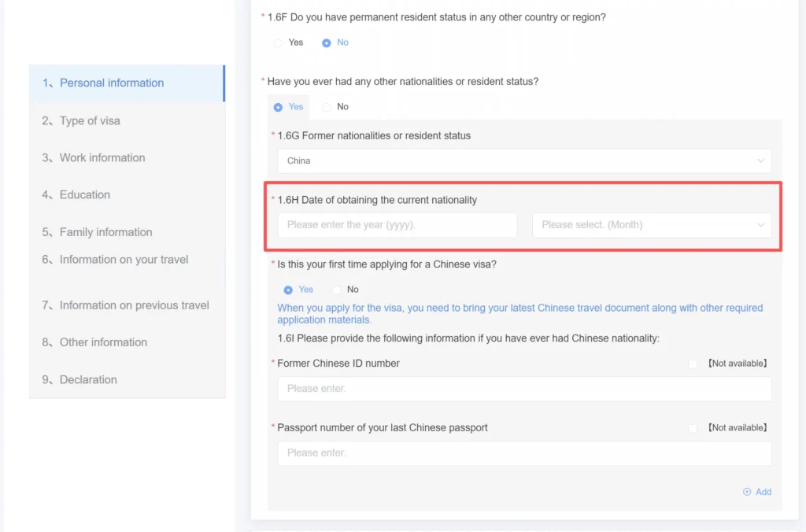Jump to the Declaration section

point(88,379)
